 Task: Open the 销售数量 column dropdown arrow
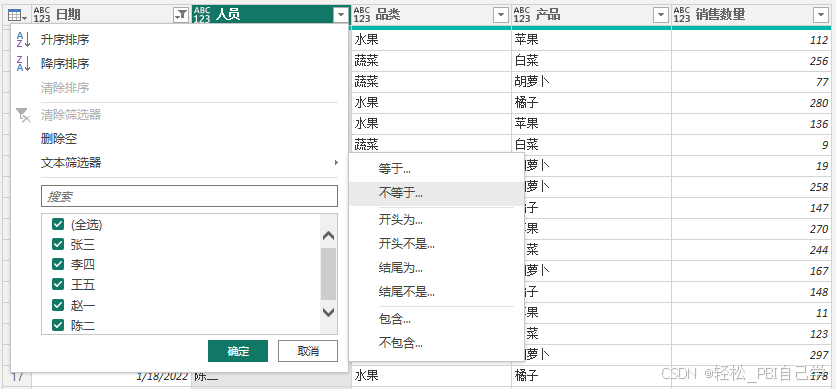[x=821, y=16]
